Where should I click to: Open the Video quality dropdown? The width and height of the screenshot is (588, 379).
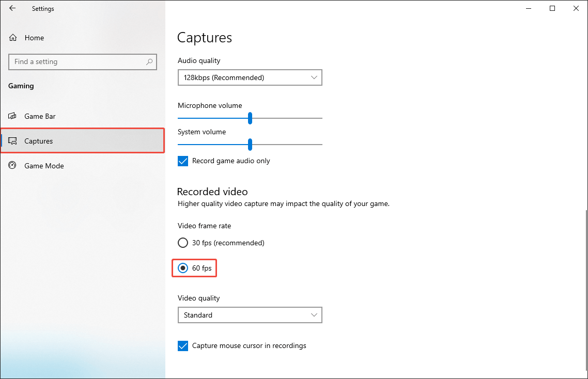[250, 314]
